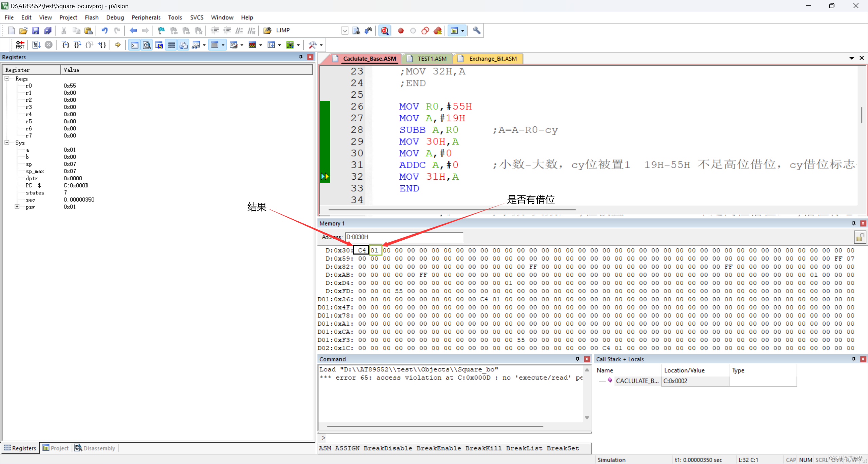Image resolution: width=868 pixels, height=464 pixels.
Task: Click the CPU Reset (RST) icon
Action: click(x=20, y=45)
